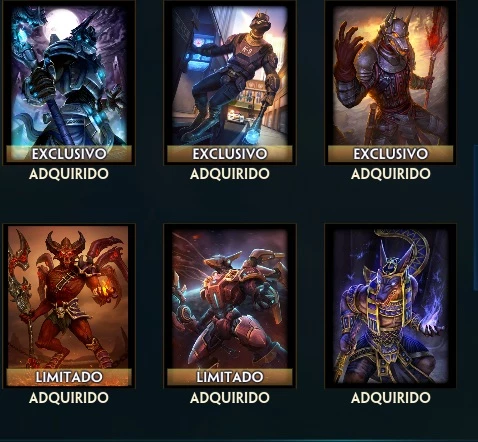Image resolution: width=478 pixels, height=442 pixels.
Task: Click the glowing blue orb on police skin
Action: (x=252, y=137)
